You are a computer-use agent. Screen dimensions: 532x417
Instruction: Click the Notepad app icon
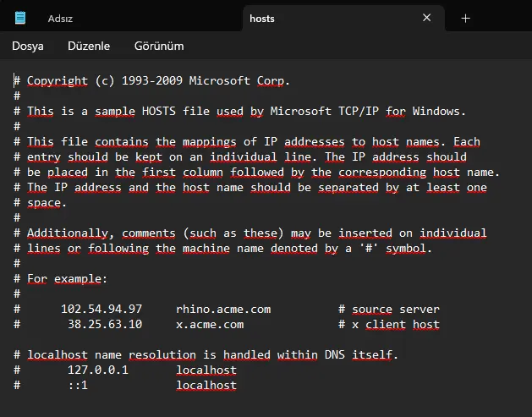coord(20,18)
